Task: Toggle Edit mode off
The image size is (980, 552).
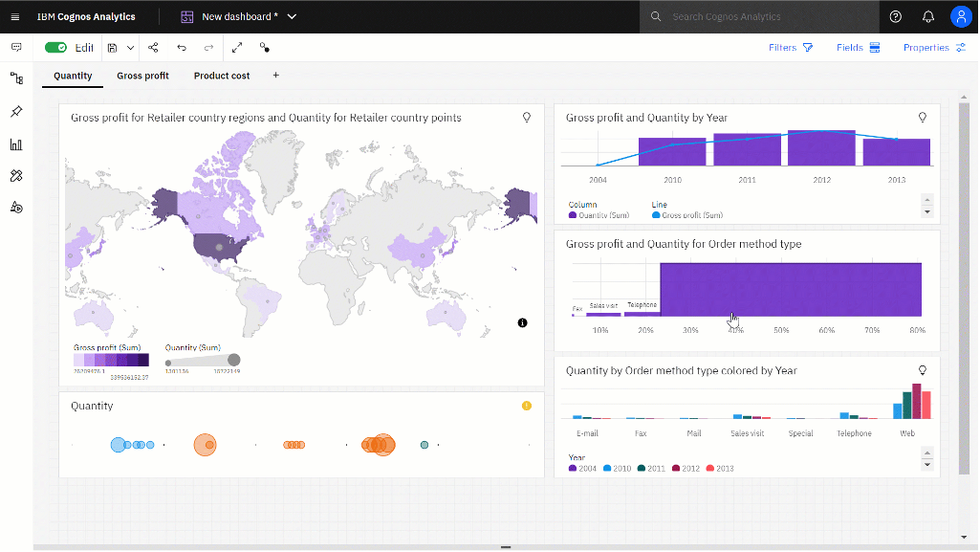Action: click(x=57, y=47)
